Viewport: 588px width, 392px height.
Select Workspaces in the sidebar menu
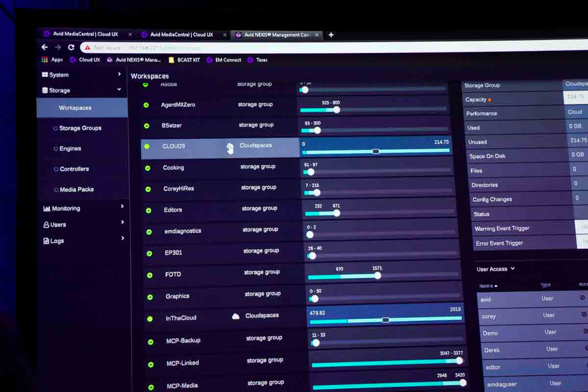(x=82, y=107)
